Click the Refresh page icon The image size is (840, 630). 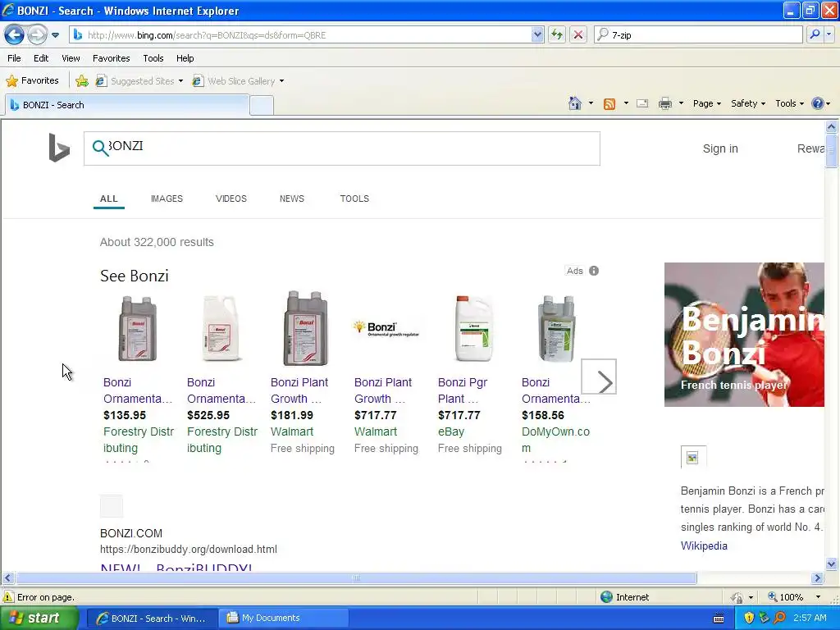coord(557,34)
